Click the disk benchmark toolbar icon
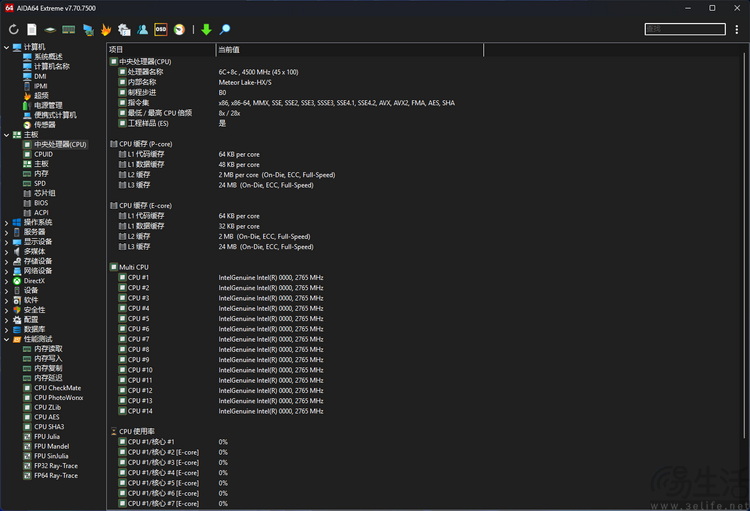The image size is (750, 511). (50, 30)
